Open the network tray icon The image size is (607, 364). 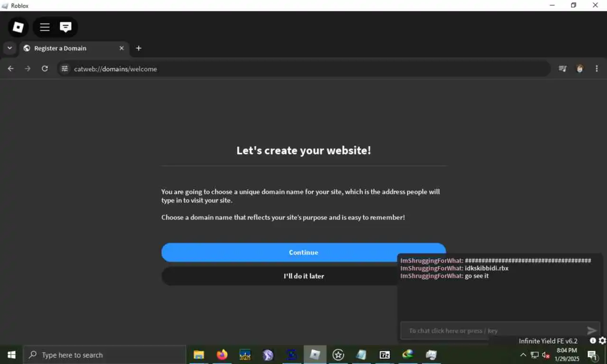[534, 355]
